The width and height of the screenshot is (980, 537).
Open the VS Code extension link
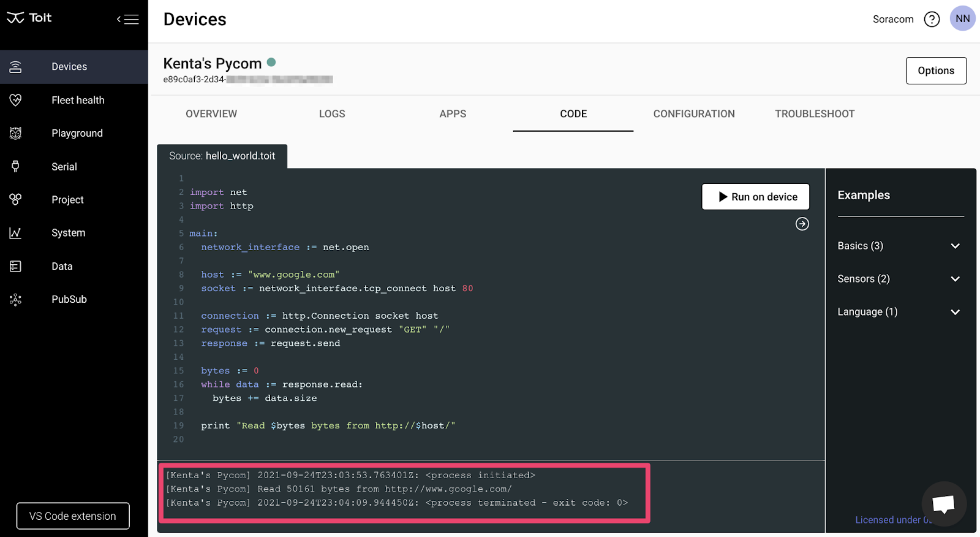pos(73,516)
